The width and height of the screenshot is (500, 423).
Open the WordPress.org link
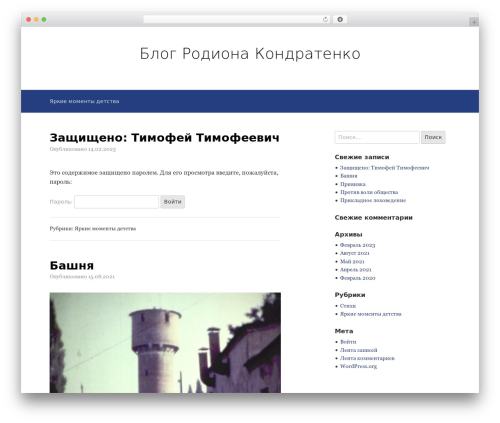tap(358, 366)
